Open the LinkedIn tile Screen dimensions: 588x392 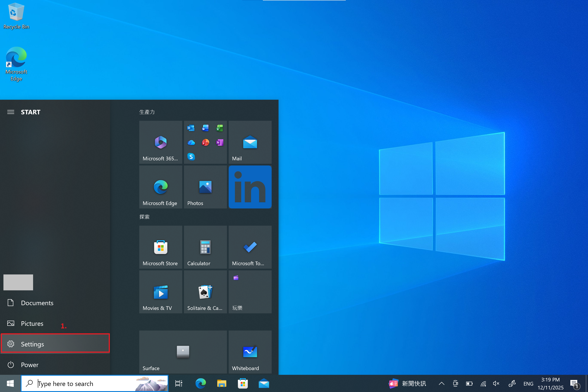[x=250, y=187]
